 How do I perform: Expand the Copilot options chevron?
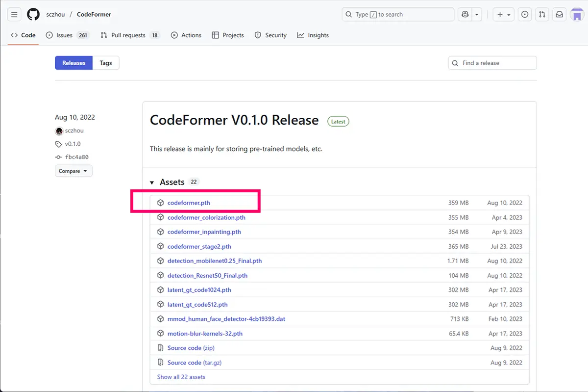(x=476, y=14)
